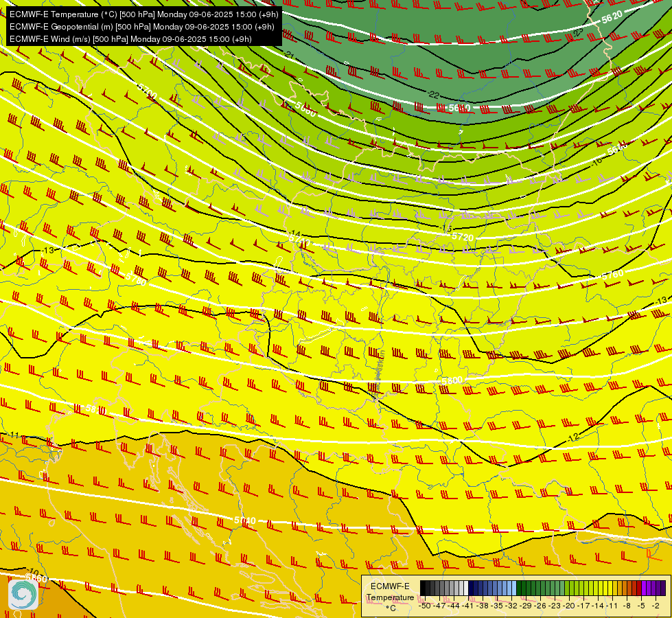Click the 5660 geopotential contour label
This screenshot has width=672, height=618.
point(305,110)
